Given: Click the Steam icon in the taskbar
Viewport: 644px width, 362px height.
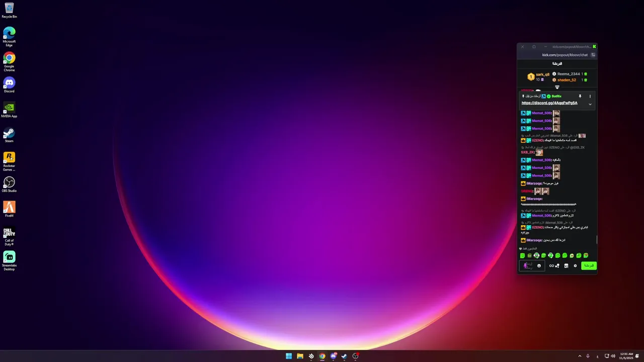Looking at the screenshot, I should coord(344,356).
